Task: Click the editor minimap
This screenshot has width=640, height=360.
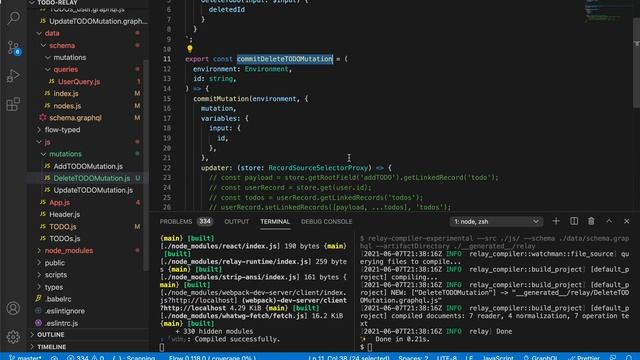Action: pos(608,12)
